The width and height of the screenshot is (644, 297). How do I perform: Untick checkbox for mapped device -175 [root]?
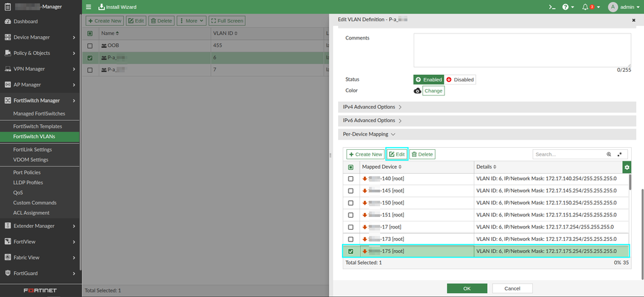coord(351,251)
